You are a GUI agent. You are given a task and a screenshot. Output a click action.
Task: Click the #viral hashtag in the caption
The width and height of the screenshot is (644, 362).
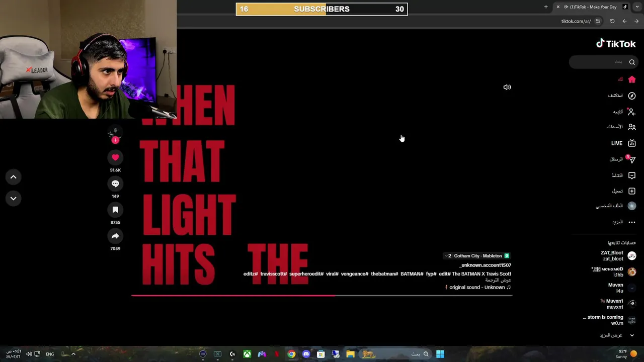(x=332, y=274)
